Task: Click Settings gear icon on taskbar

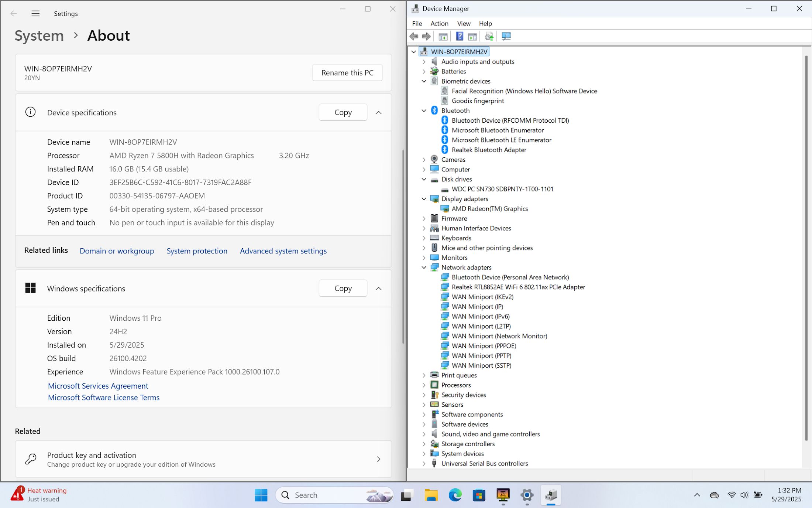Action: (527, 495)
